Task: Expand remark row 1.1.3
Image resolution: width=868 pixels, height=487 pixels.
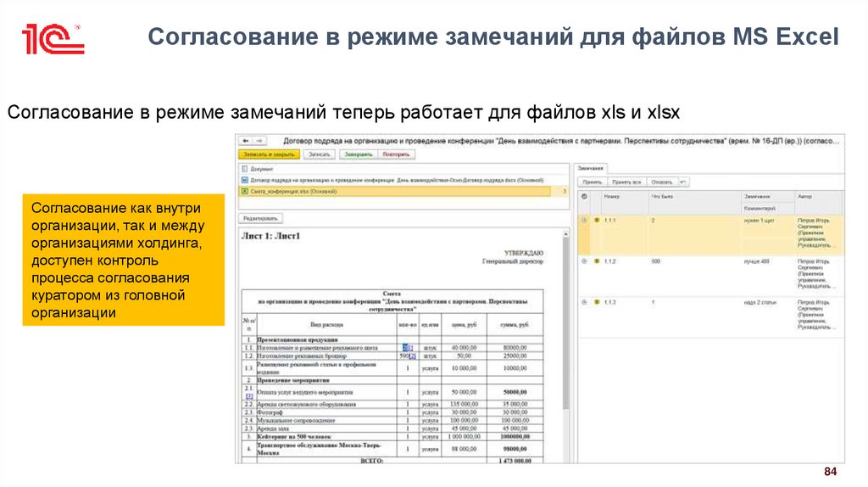Action: click(584, 302)
